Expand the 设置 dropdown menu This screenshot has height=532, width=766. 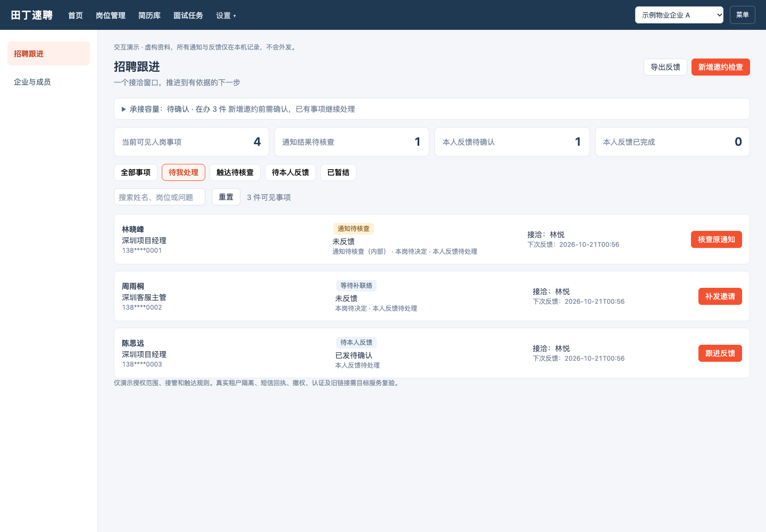point(226,15)
